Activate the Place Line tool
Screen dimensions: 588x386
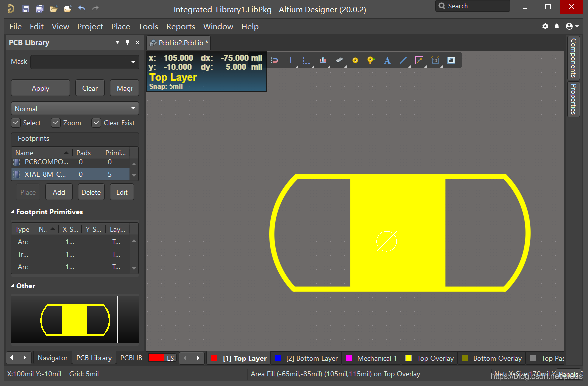[403, 60]
